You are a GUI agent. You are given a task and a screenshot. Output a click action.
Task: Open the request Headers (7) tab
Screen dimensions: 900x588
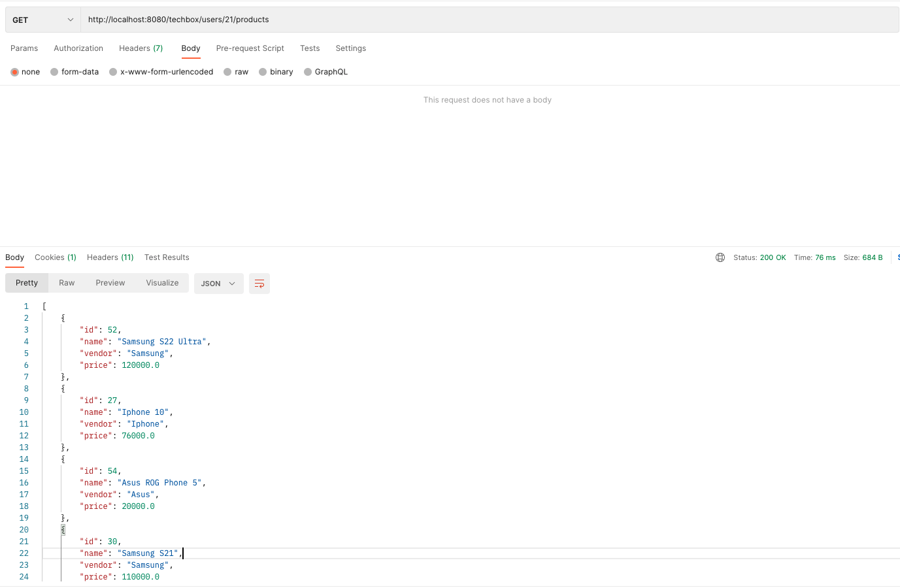[141, 48]
